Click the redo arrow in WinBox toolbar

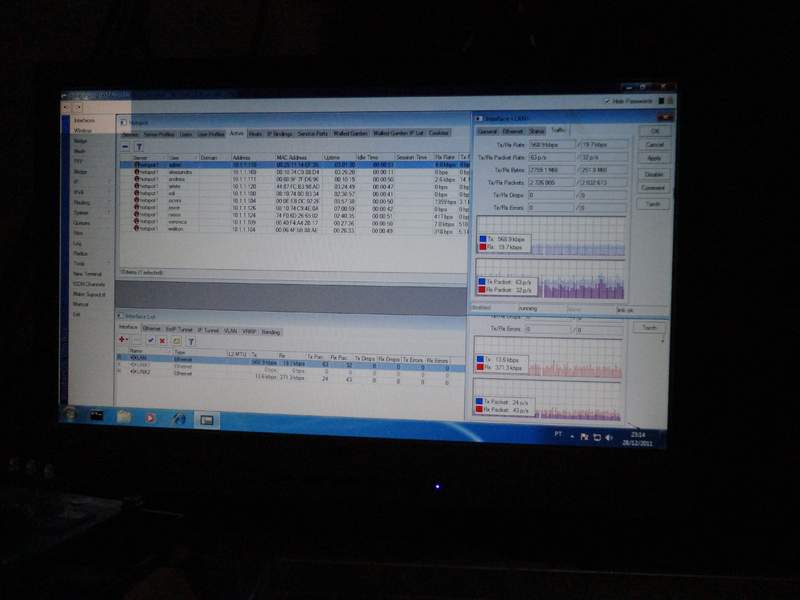pyautogui.click(x=78, y=107)
